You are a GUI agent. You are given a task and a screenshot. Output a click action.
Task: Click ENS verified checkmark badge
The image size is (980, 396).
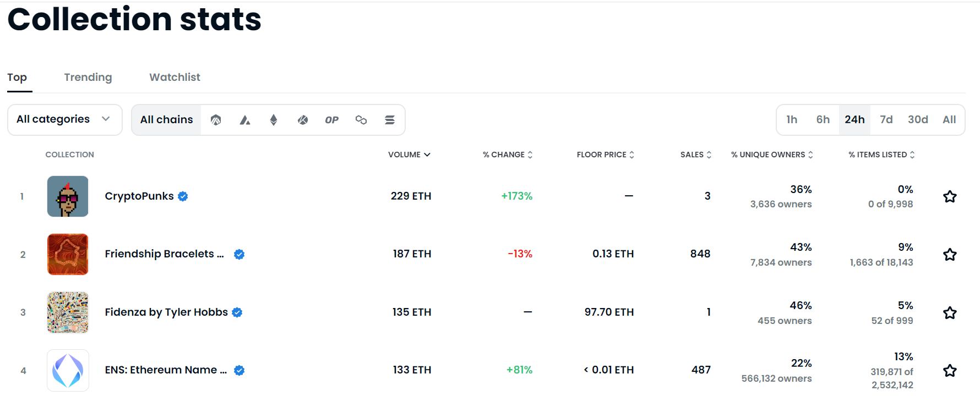(x=239, y=370)
